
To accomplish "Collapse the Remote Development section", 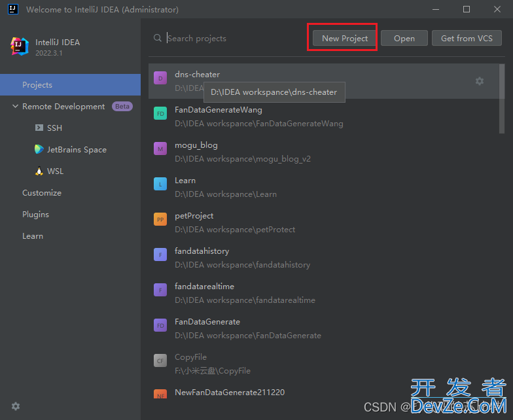I will [15, 106].
